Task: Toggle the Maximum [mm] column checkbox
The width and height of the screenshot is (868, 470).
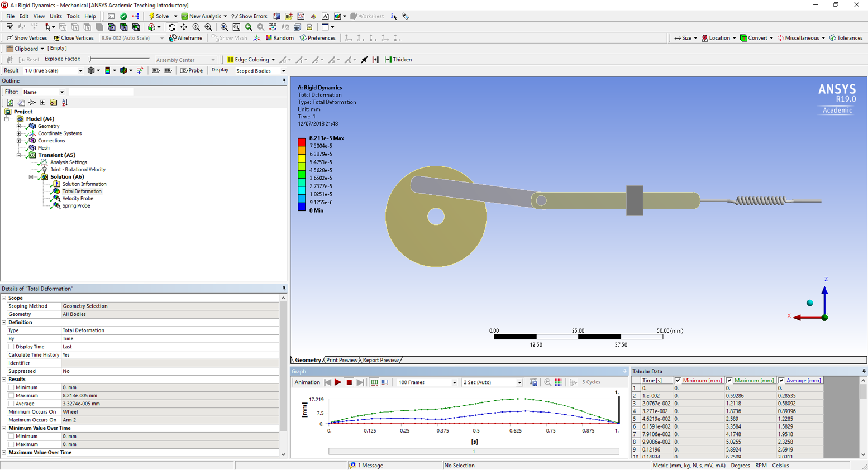Action: coord(729,381)
